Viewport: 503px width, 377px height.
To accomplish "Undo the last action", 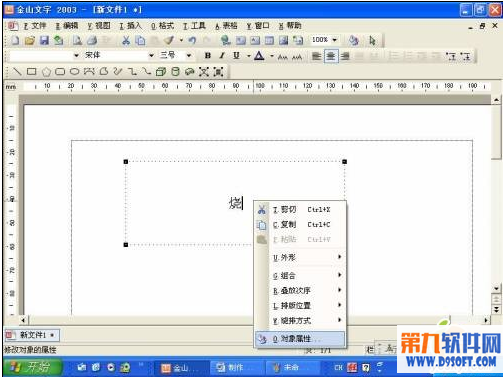I will pyautogui.click(x=192, y=40).
